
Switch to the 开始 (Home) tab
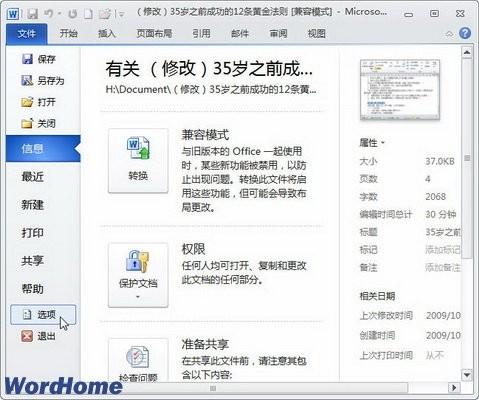pyautogui.click(x=68, y=33)
